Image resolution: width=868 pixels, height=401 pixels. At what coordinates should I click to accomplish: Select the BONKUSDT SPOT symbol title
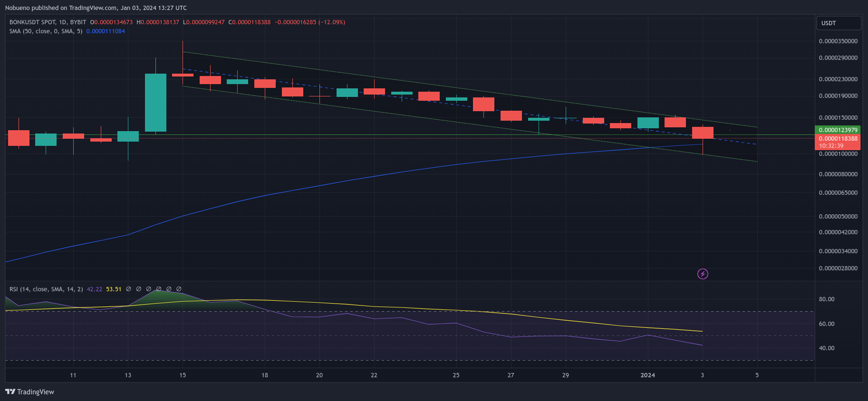32,22
